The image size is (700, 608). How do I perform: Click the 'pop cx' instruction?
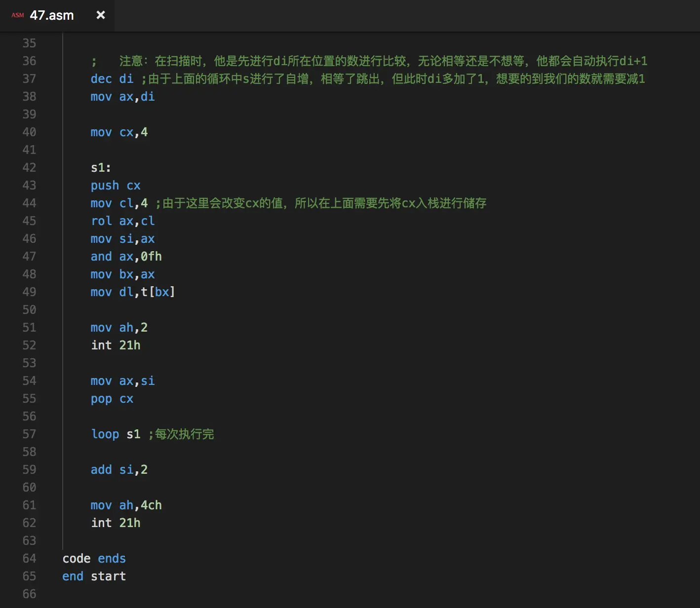coord(112,399)
